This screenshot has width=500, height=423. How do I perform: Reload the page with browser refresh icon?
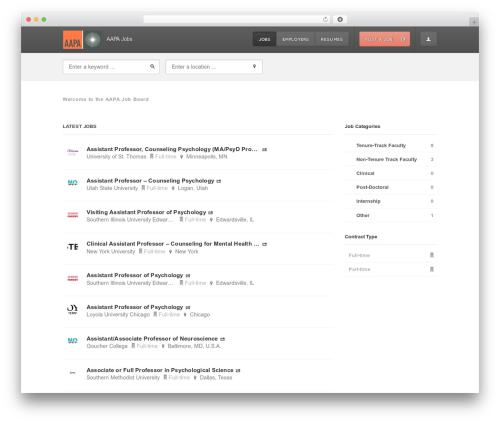(x=325, y=19)
